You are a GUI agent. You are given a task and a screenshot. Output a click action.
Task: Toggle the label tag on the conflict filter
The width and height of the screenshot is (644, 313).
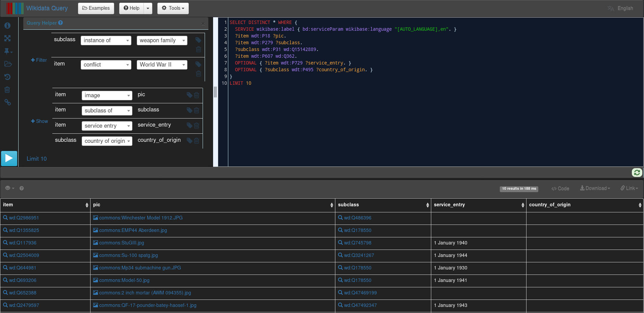(x=198, y=64)
